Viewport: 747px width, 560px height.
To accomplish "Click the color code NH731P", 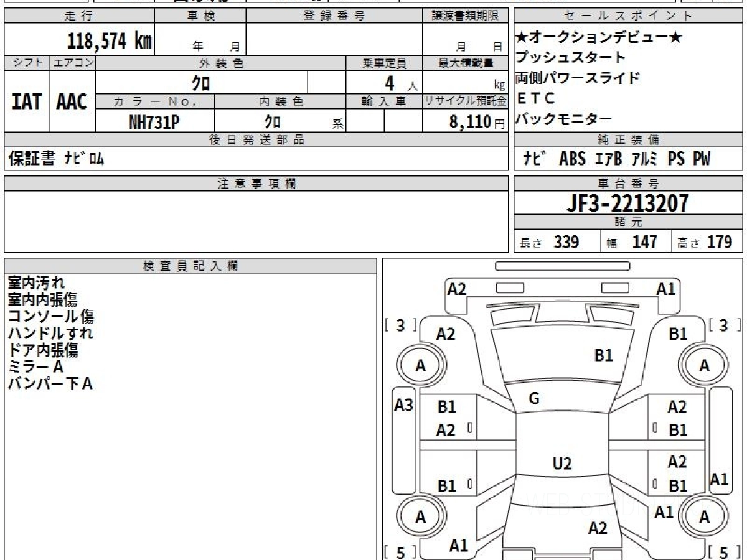I will pyautogui.click(x=154, y=122).
